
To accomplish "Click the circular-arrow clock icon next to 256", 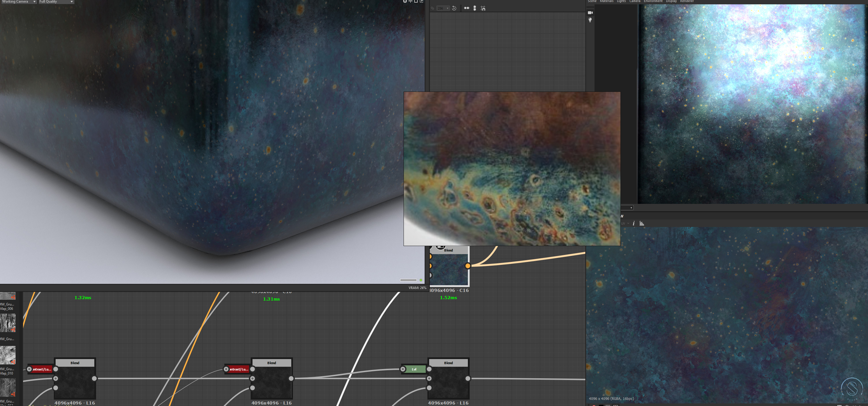I will tap(454, 8).
